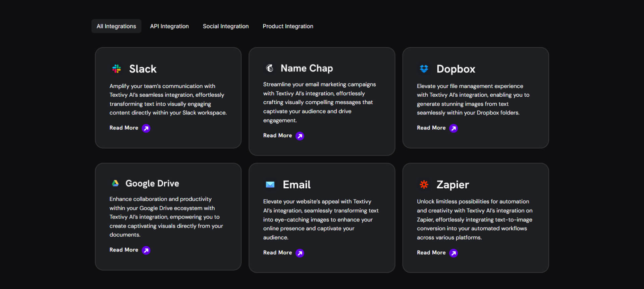Click the Google Drive heading
Viewport: 644px width, 289px height.
(152, 183)
